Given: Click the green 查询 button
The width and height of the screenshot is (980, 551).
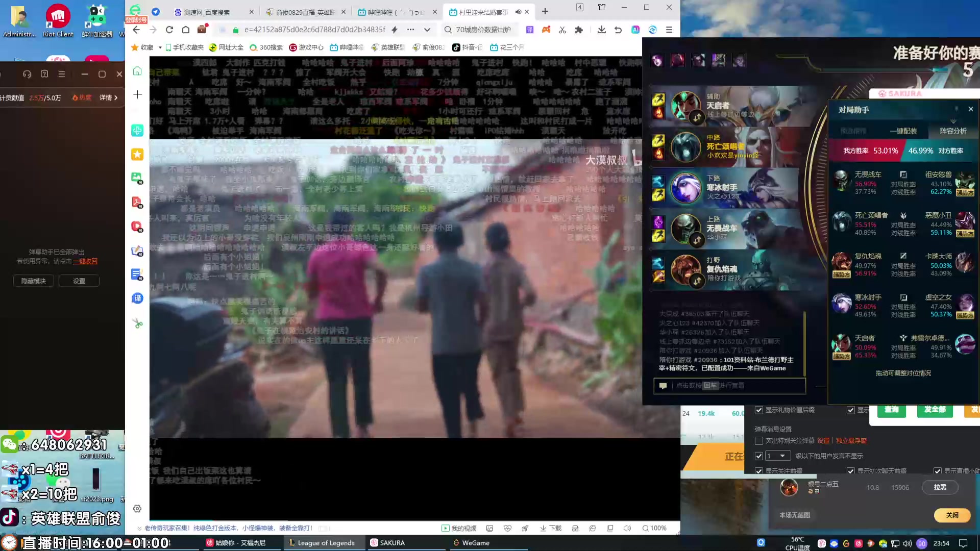Looking at the screenshot, I should point(891,410).
